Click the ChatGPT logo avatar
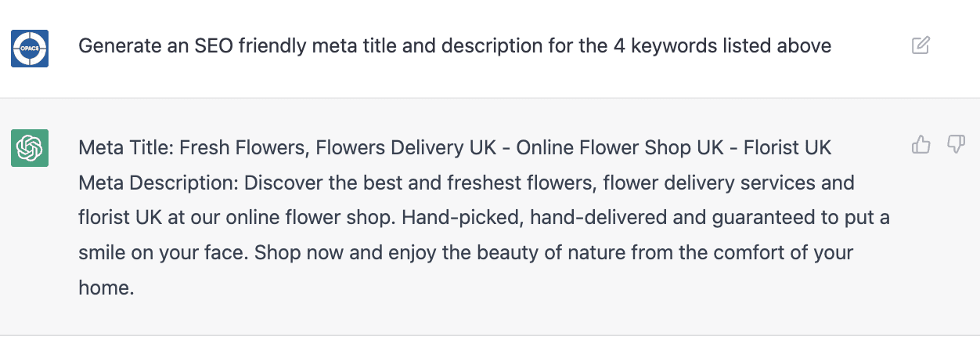 tap(30, 147)
